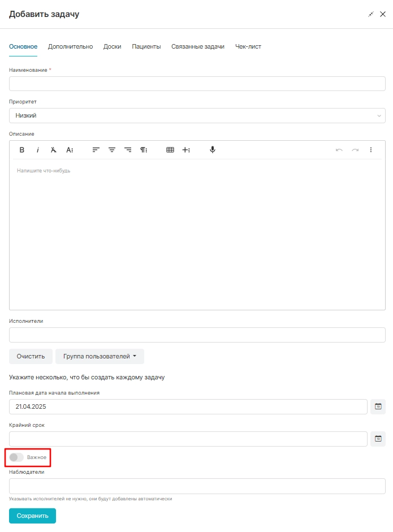Screen dimensions: 393x532
Task: Start voice input with microphone icon
Action: point(213,150)
